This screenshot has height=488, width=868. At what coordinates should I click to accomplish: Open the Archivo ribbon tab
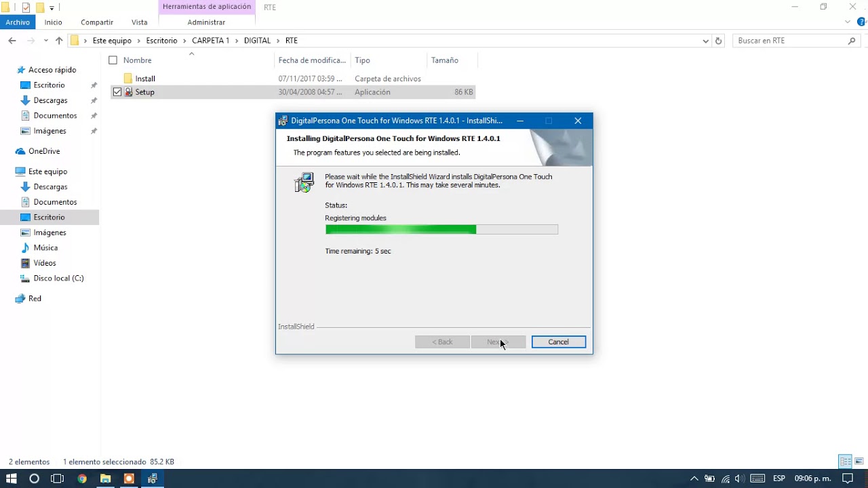coord(18,22)
